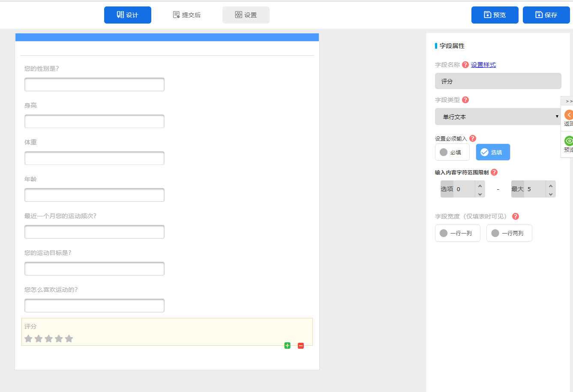Choose 一行两列 field width
Viewport: 573px width, 392px height.
click(509, 233)
